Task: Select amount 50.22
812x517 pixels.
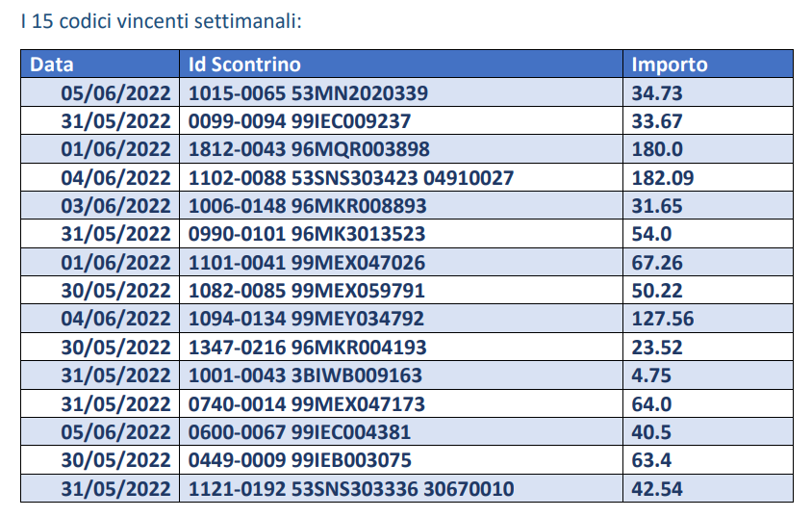Action: [657, 291]
